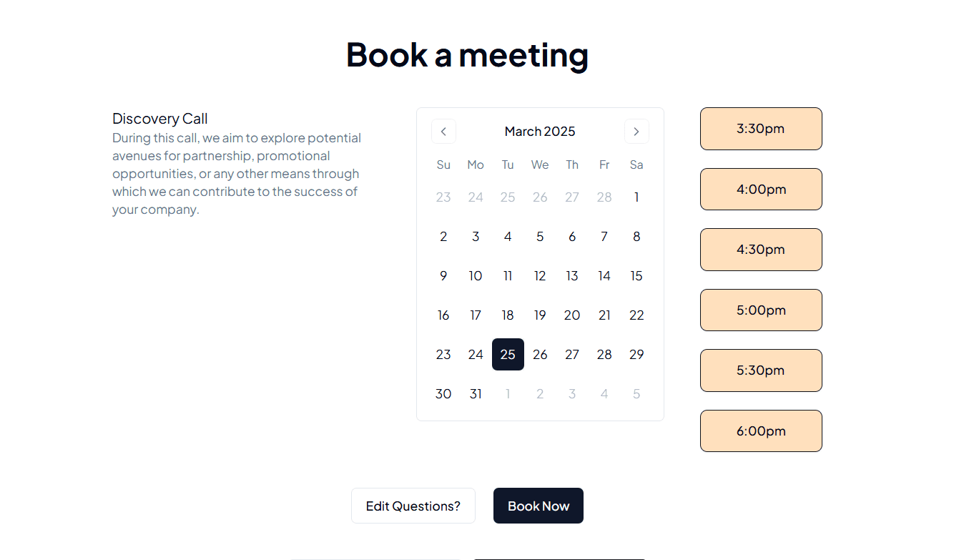This screenshot has width=959, height=560.
Task: Select the 5:00pm meeting time
Action: pyautogui.click(x=760, y=310)
